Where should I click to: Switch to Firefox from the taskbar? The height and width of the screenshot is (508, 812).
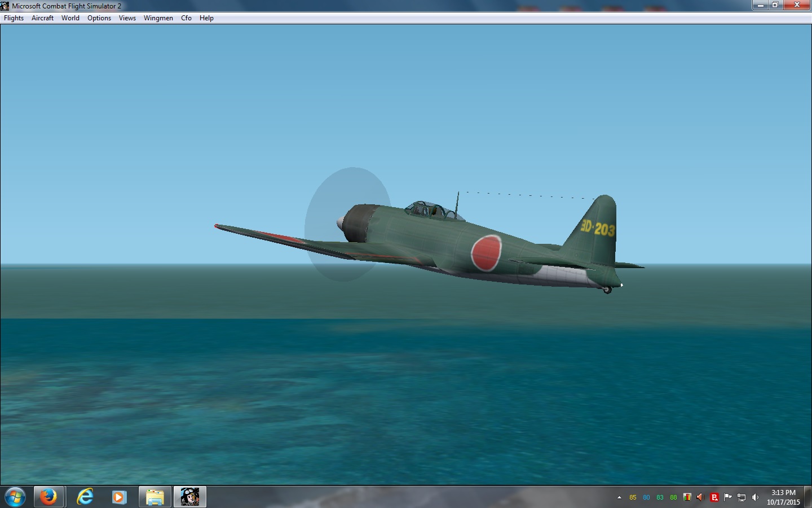coord(48,497)
